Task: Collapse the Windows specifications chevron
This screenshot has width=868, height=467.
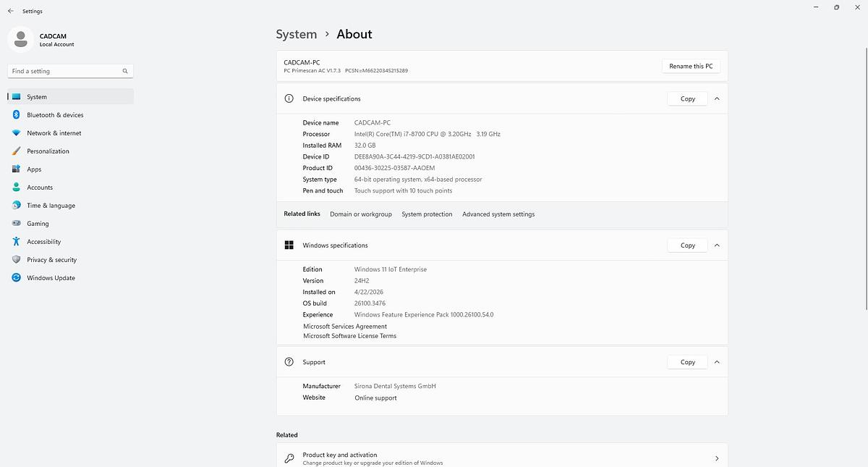Action: pos(717,245)
